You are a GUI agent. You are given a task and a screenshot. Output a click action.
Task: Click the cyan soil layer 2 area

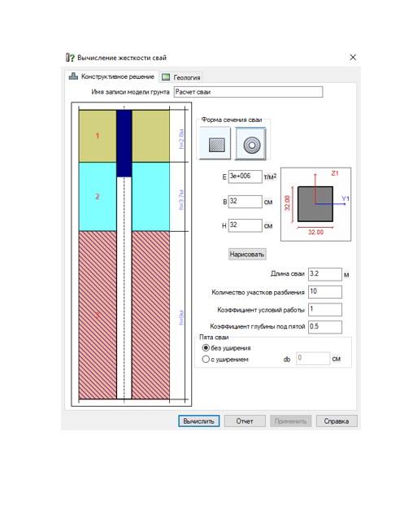pos(98,197)
